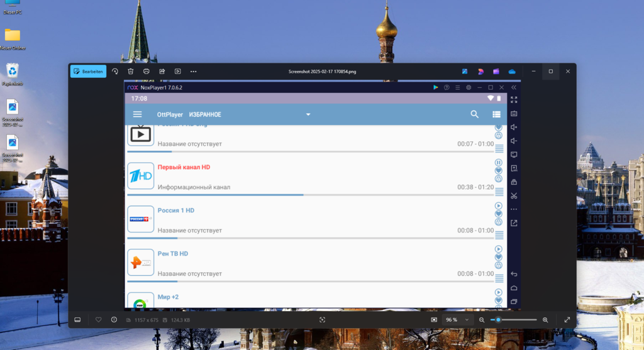
Task: Select the Первый канал HD channel title
Action: [184, 167]
